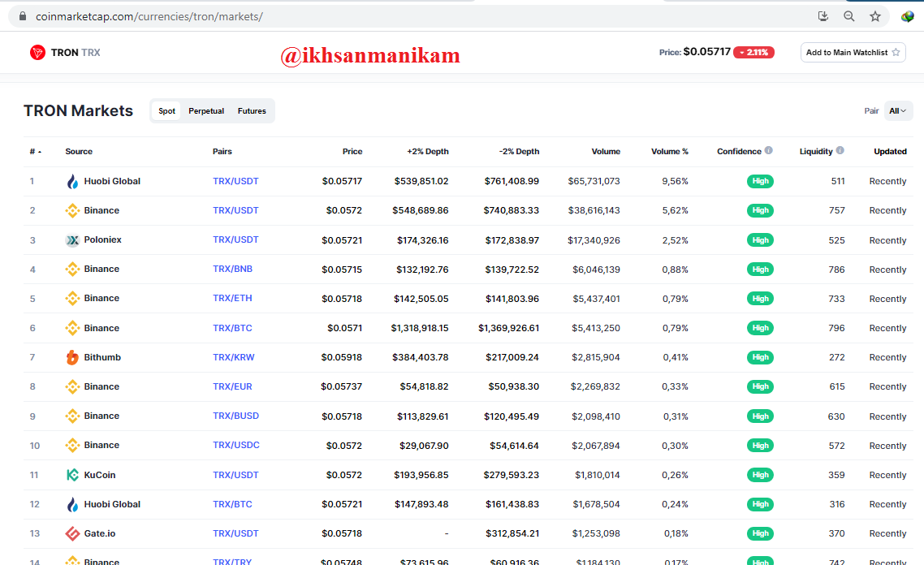Switch to the Perpetual markets tab
The width and height of the screenshot is (924, 565).
(x=206, y=110)
